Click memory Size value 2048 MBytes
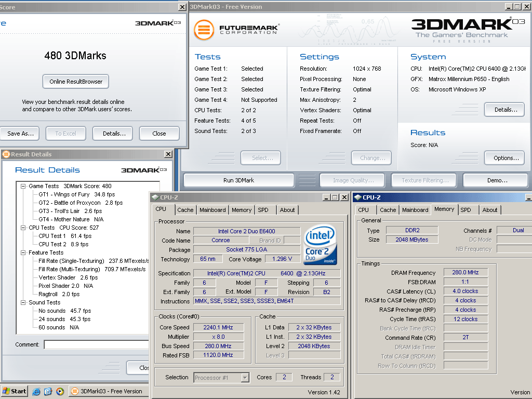Viewport: 532px width, 399px height. click(x=412, y=240)
